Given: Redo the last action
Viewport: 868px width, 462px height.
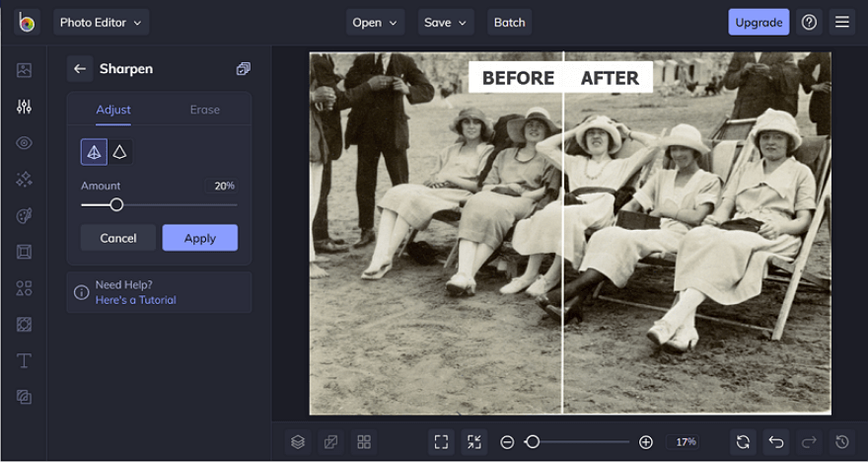Looking at the screenshot, I should 810,442.
